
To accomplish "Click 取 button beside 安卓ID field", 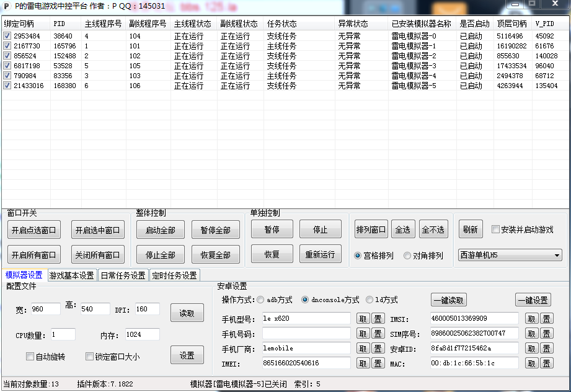I will pyautogui.click(x=532, y=349).
